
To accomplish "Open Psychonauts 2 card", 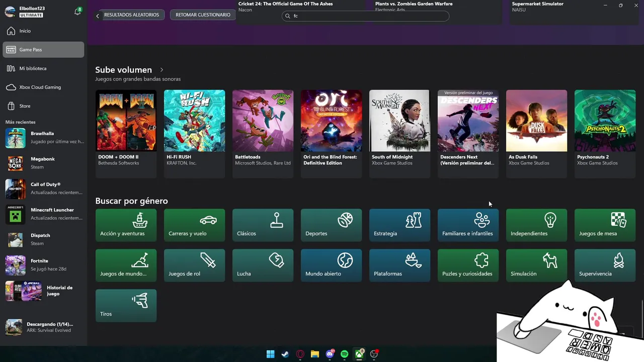I will click(605, 134).
